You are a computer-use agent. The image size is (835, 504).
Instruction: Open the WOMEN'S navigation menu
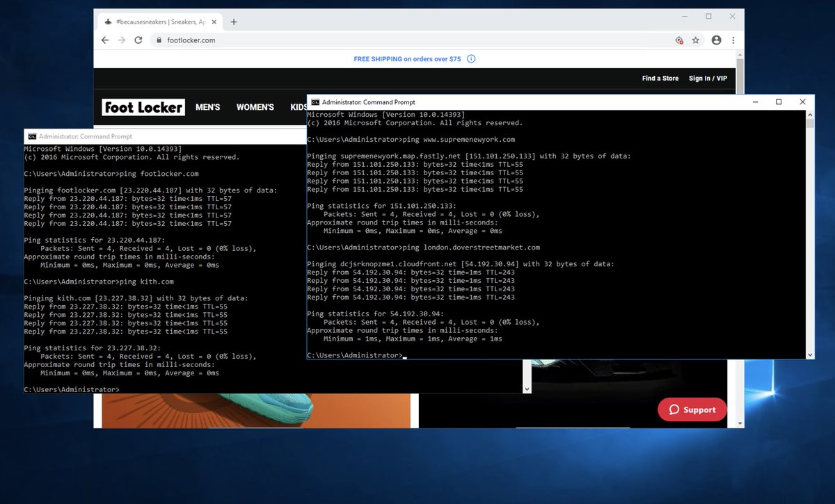(255, 107)
